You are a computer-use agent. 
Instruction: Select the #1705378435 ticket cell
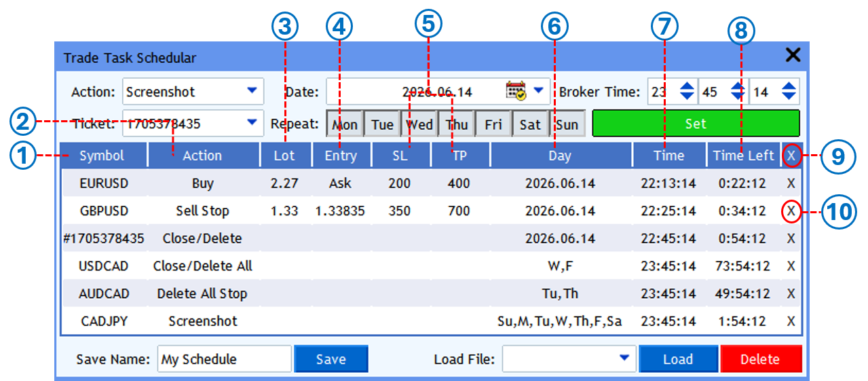104,239
